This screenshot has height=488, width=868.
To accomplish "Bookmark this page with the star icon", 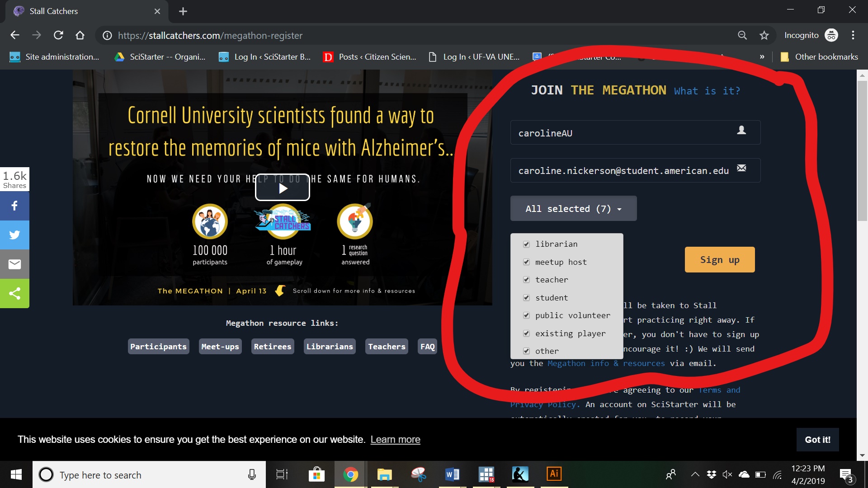I will [764, 35].
